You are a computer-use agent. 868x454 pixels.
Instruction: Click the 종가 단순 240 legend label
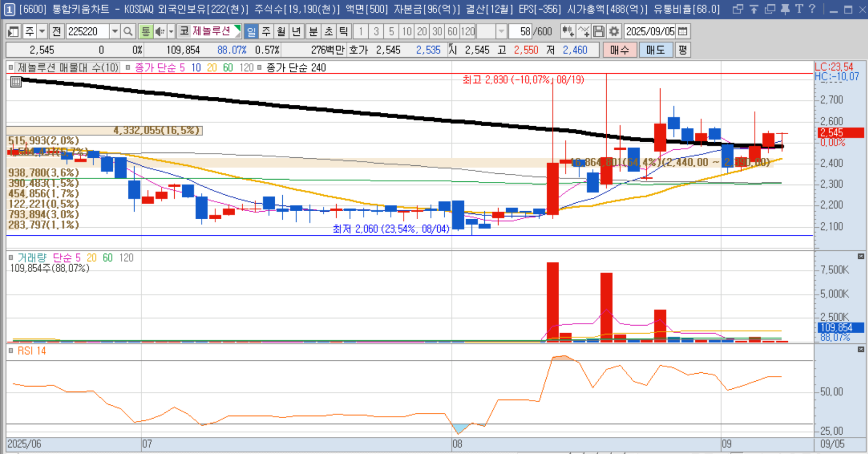pyautogui.click(x=296, y=67)
